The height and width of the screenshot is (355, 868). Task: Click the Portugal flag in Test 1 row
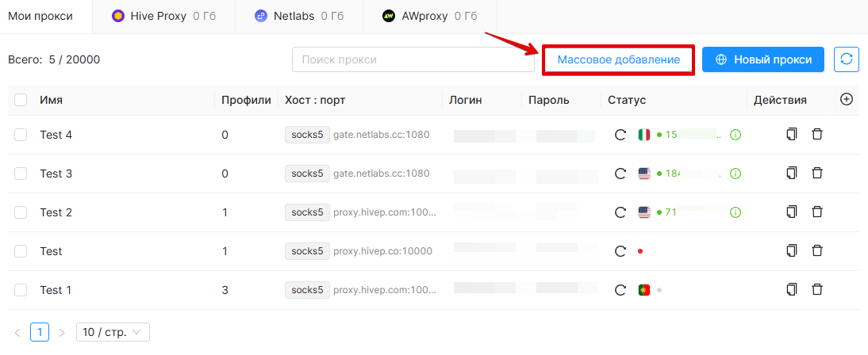(643, 290)
